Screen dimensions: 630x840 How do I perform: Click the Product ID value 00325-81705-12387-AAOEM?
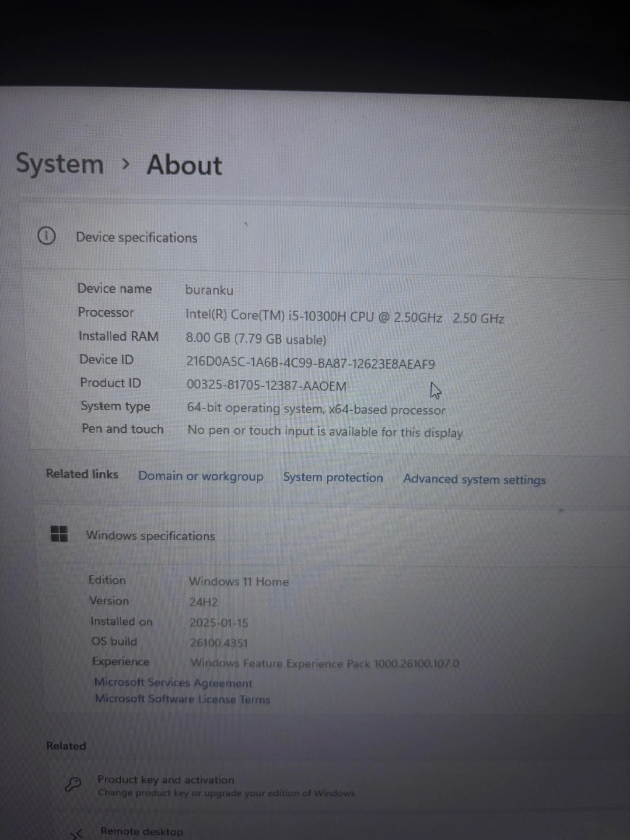coord(267,386)
